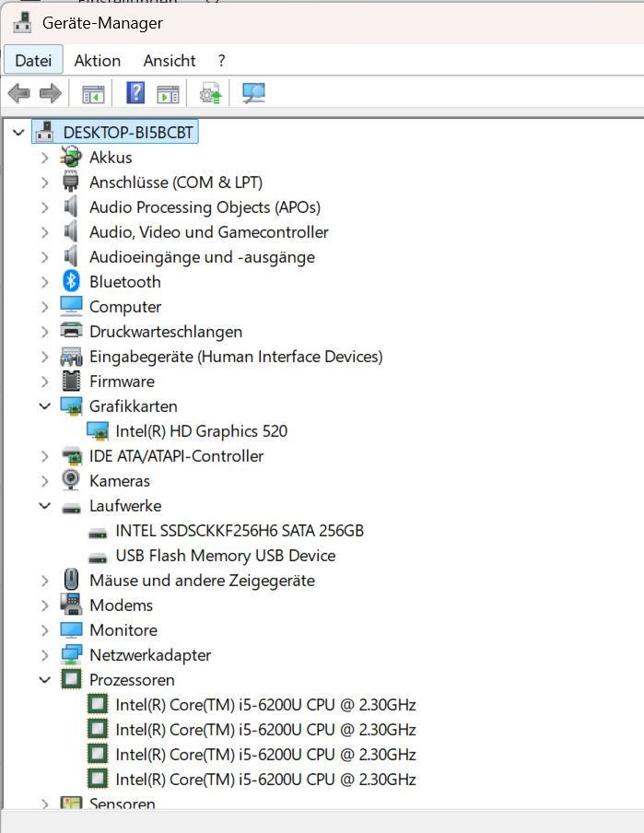Click the scan for hardware changes monitor icon
Screen dimensions: 644x833
(x=253, y=93)
